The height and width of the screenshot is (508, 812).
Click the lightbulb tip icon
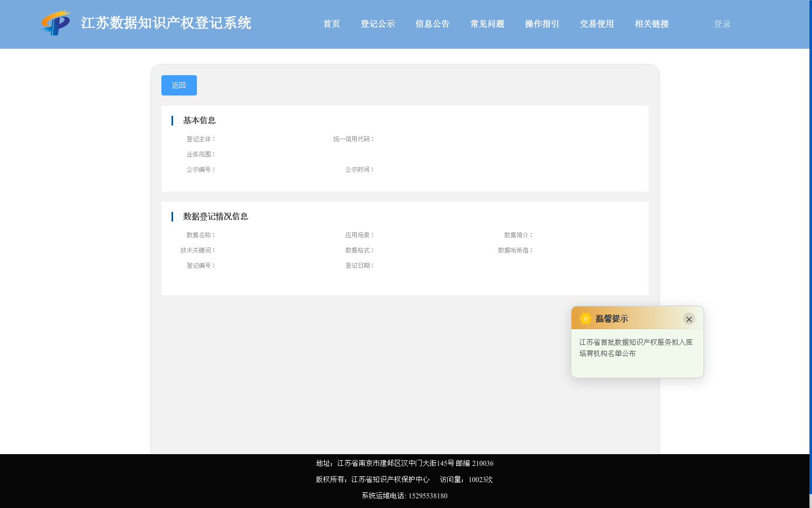[586, 319]
